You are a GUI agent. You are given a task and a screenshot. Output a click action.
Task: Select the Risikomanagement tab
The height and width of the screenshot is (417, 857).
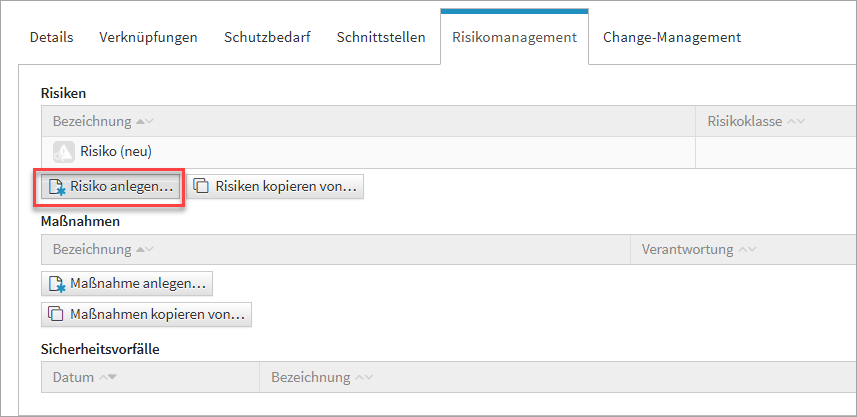point(514,38)
